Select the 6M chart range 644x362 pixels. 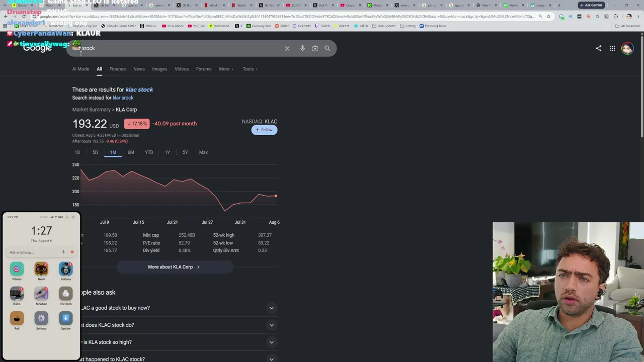131,152
